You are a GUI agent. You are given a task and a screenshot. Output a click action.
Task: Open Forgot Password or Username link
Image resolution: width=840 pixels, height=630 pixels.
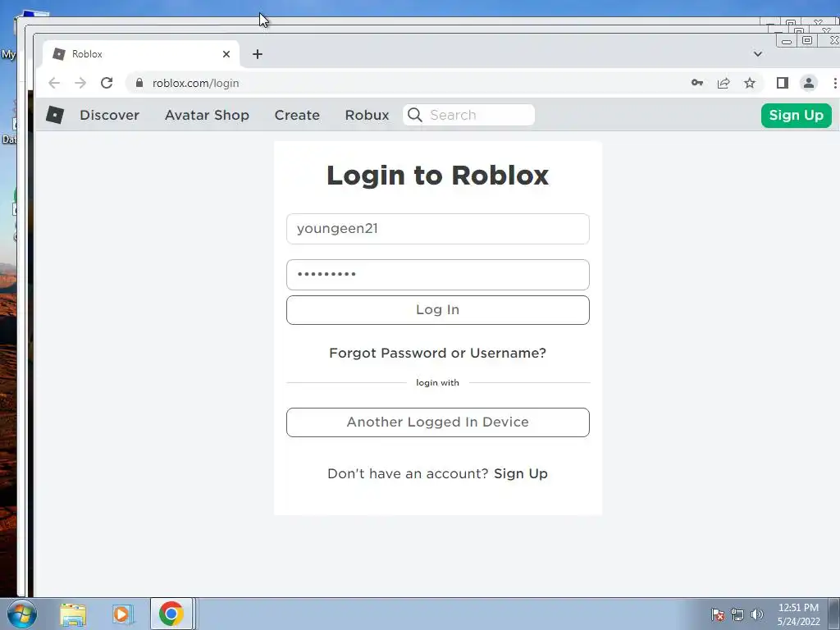[x=438, y=353]
